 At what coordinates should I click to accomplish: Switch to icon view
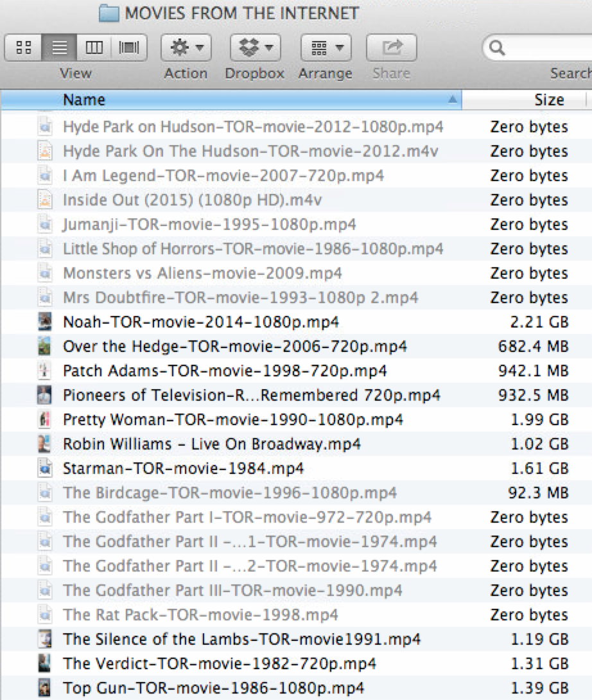[23, 48]
